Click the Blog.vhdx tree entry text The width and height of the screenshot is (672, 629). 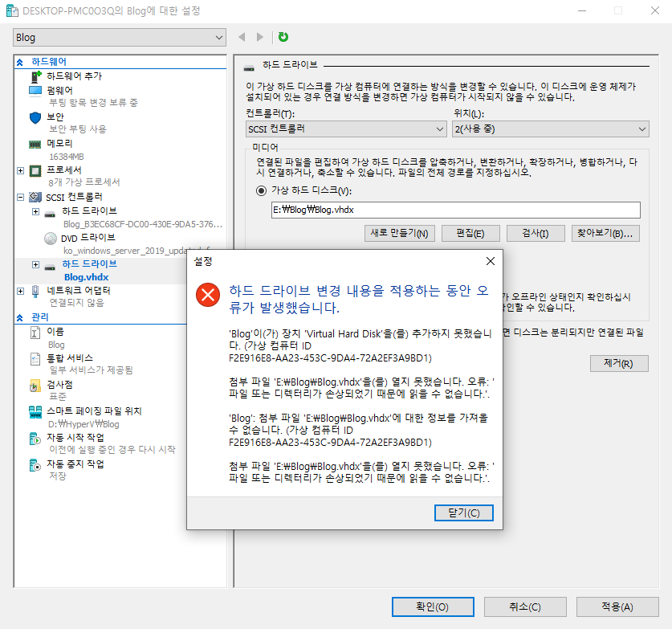tap(86, 277)
